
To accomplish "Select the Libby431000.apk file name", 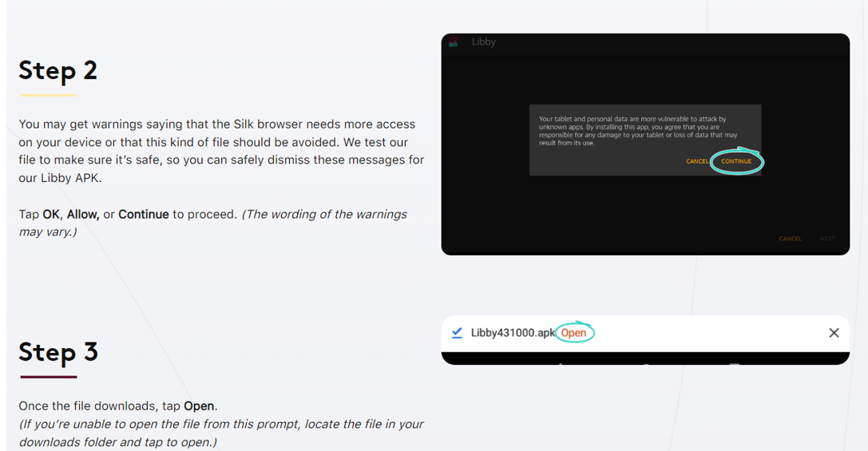I will pos(512,333).
